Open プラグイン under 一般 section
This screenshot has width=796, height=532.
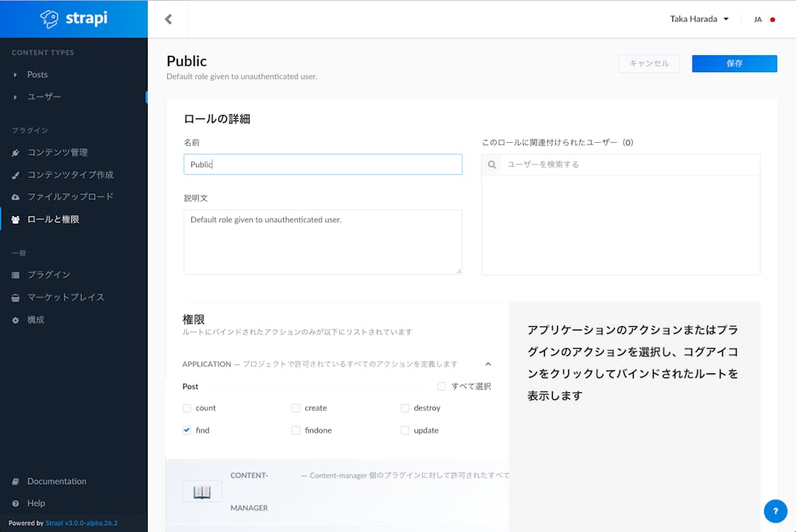[49, 274]
